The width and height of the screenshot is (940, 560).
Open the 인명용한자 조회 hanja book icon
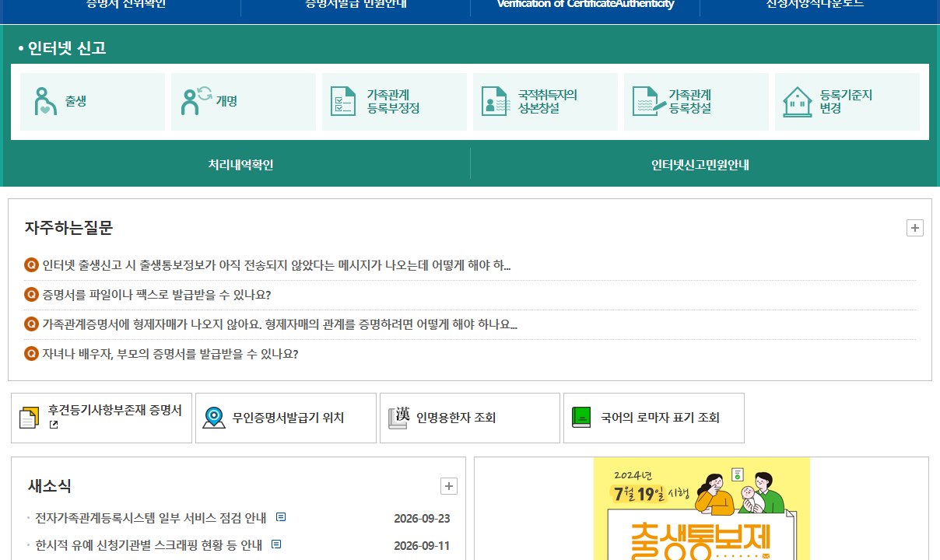398,418
